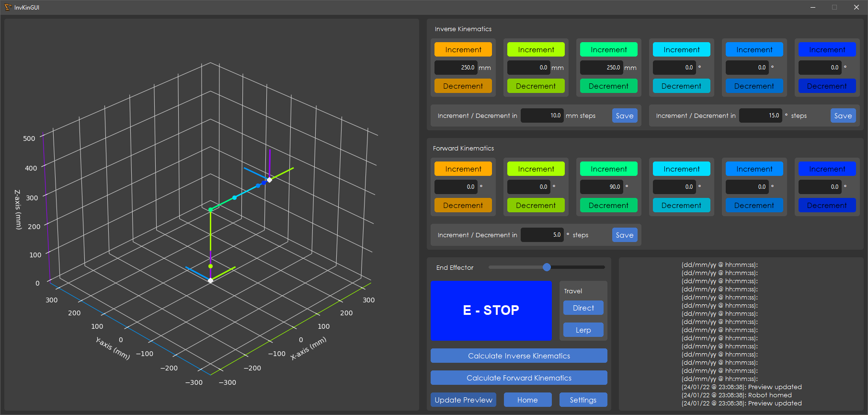Select Lerp travel mode

583,330
